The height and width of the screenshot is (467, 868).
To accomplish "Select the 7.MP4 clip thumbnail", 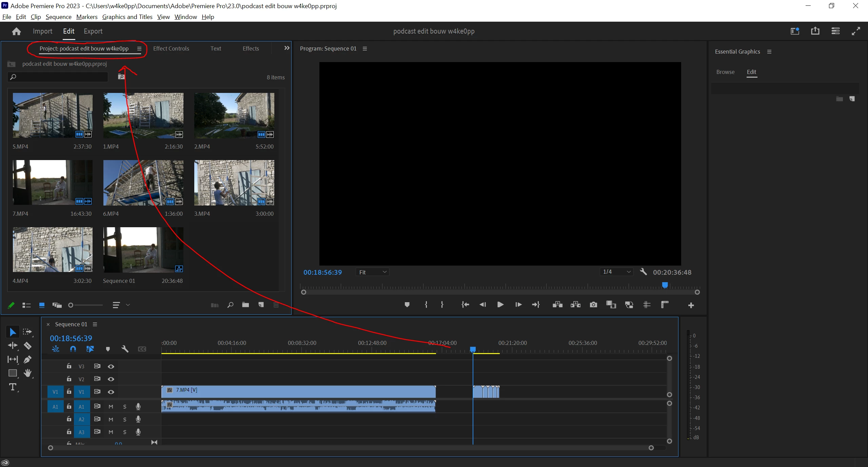I will point(53,182).
